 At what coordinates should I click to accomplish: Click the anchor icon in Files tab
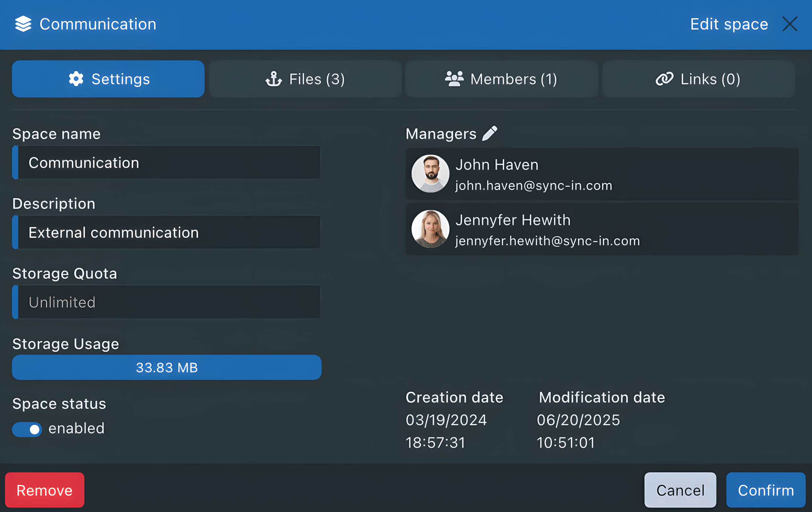pyautogui.click(x=273, y=79)
